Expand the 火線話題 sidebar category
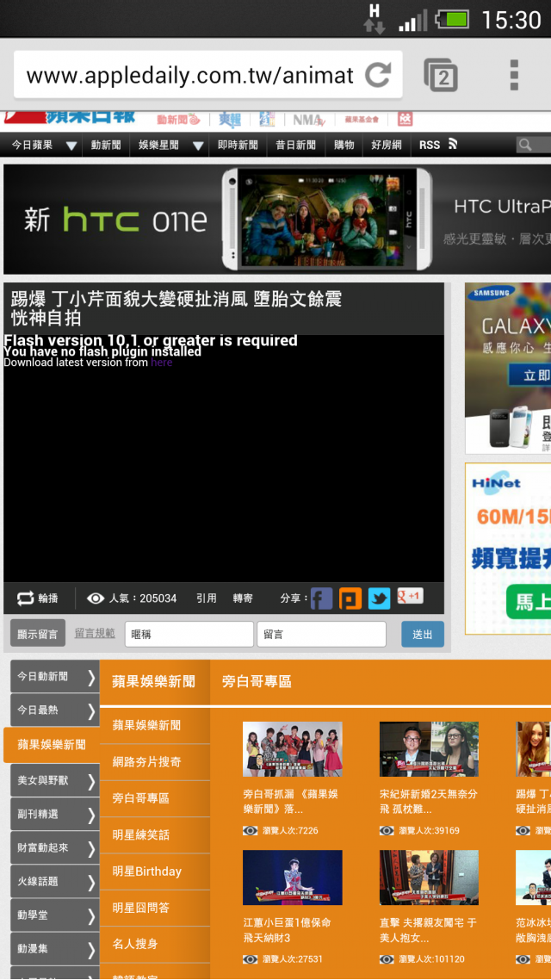Viewport: 551px width, 980px height. point(55,882)
